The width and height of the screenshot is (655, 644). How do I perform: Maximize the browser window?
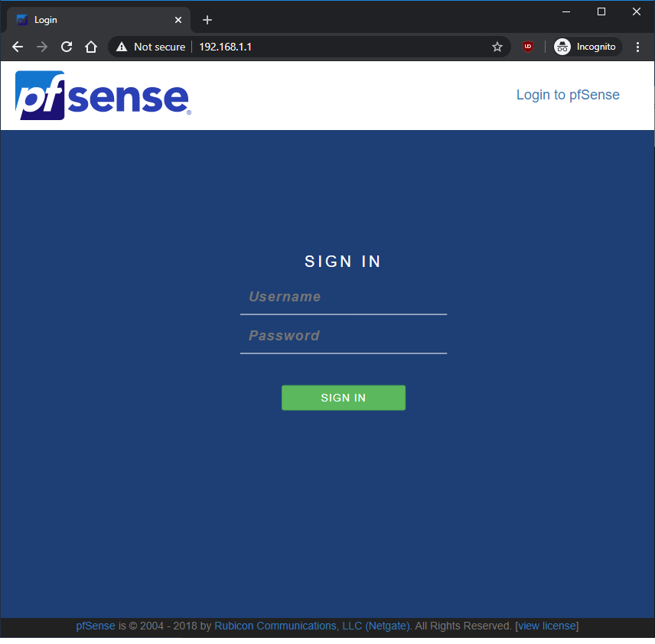pos(601,11)
